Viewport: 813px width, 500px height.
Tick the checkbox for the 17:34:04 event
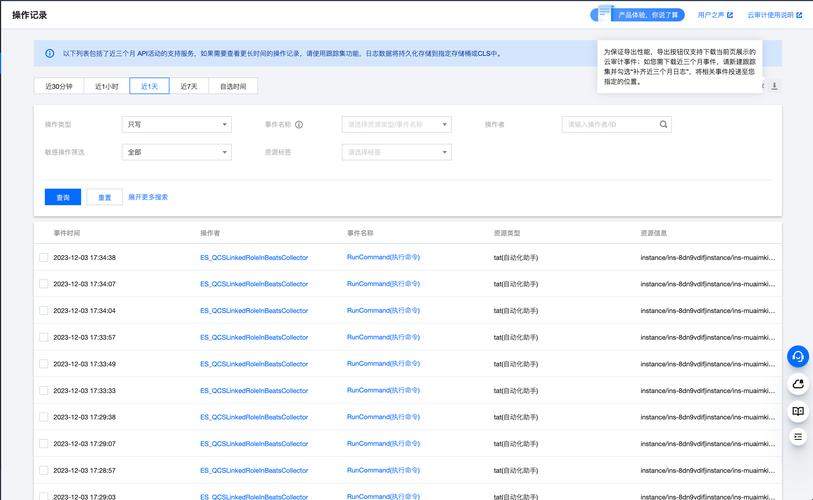[44, 310]
